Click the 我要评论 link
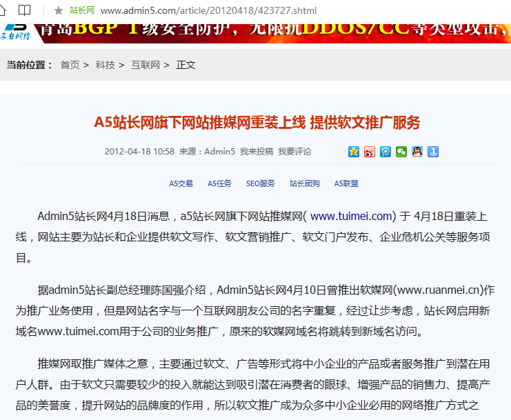 click(294, 152)
